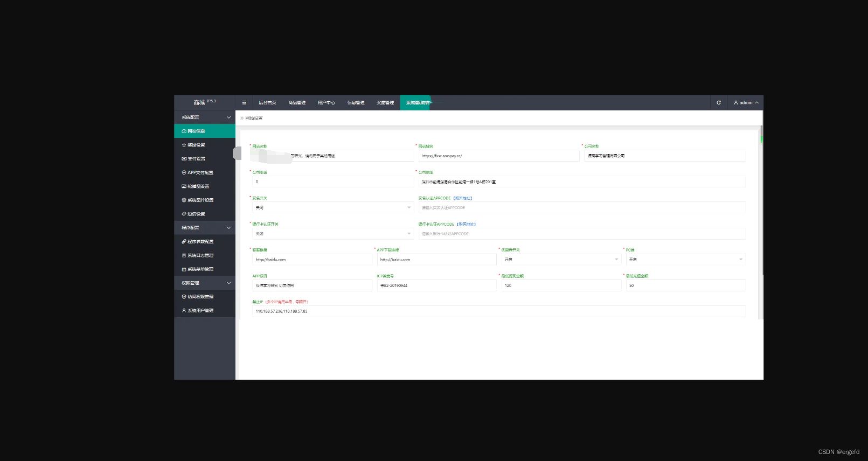This screenshot has width=868, height=461.
Task: Open the 实名开关 dropdown
Action: click(x=331, y=208)
